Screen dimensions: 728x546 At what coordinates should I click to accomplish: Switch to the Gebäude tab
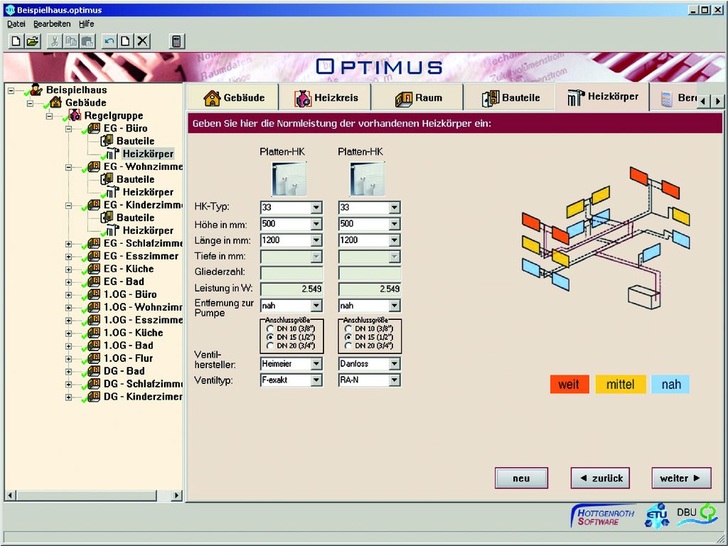pos(233,98)
